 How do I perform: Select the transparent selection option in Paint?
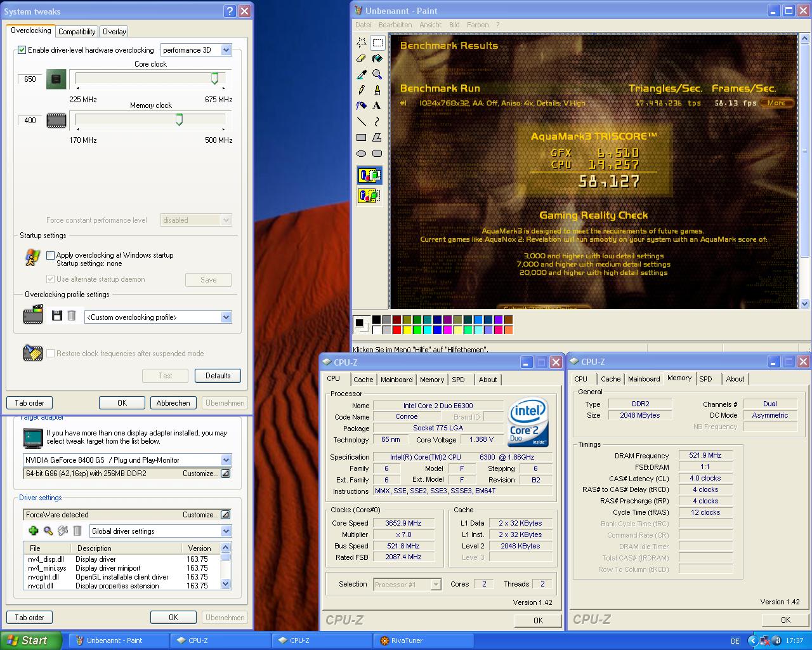click(x=369, y=196)
